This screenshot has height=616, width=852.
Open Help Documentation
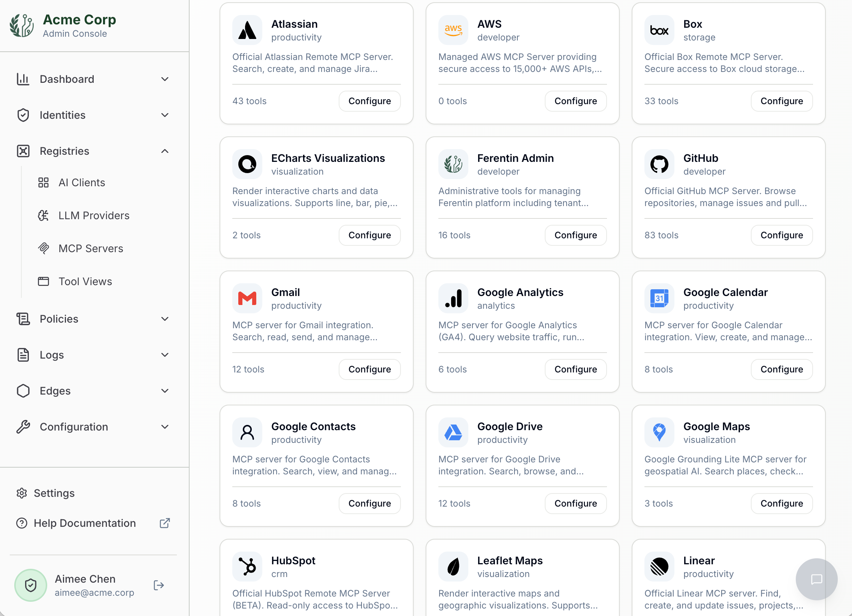click(x=85, y=523)
